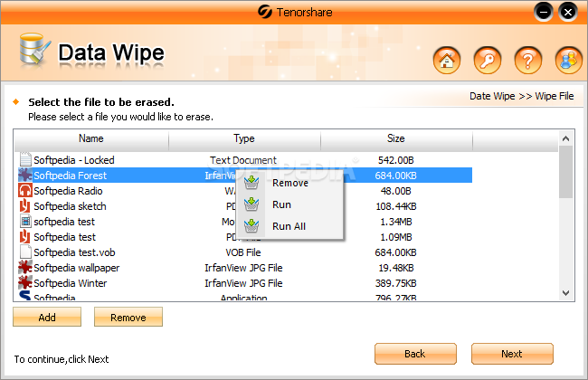This screenshot has height=380, width=588.
Task: Click the 1.34MB size value
Action: (x=396, y=222)
